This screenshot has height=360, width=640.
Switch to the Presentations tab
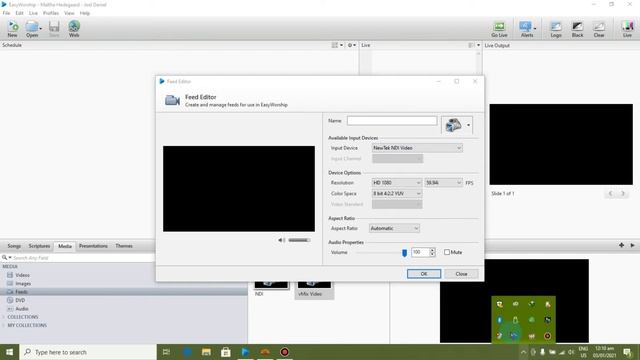pos(93,246)
